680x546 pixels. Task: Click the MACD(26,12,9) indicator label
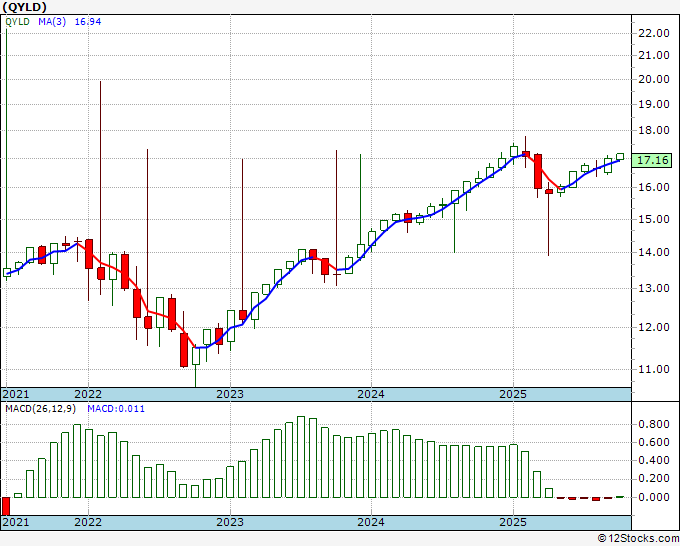pos(41,409)
